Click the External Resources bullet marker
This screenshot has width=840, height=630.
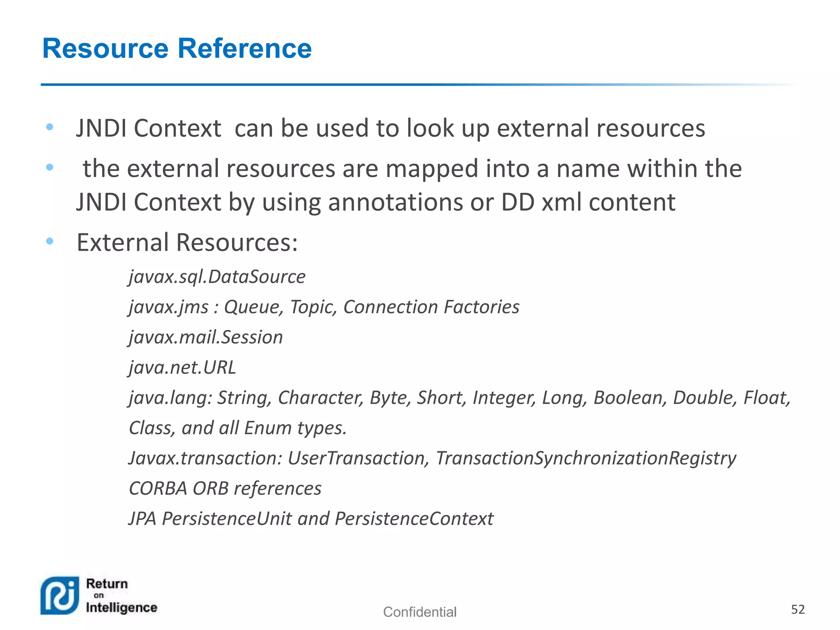click(50, 241)
